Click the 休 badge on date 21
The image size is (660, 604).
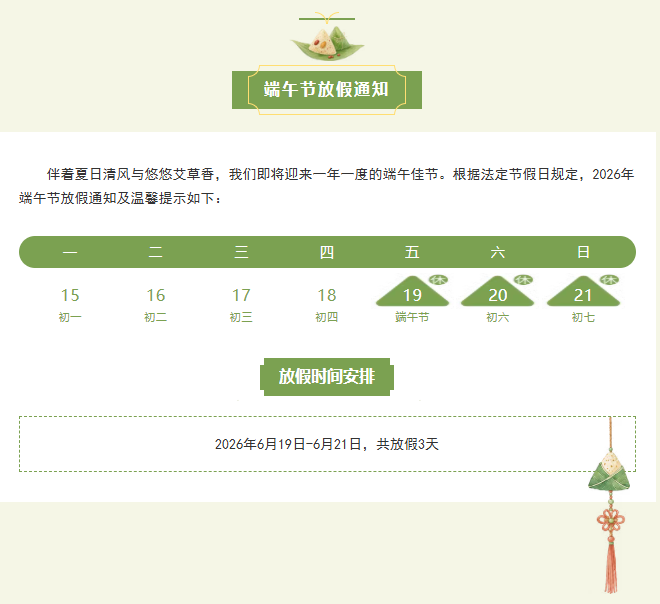click(609, 280)
